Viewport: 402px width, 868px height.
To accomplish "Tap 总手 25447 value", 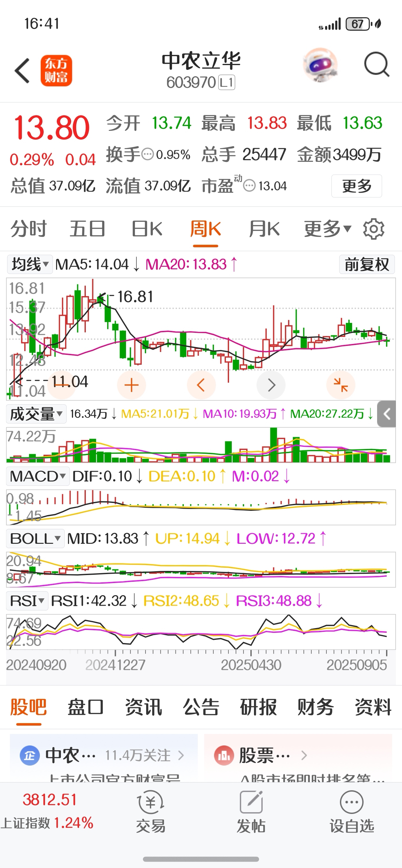I will click(264, 154).
